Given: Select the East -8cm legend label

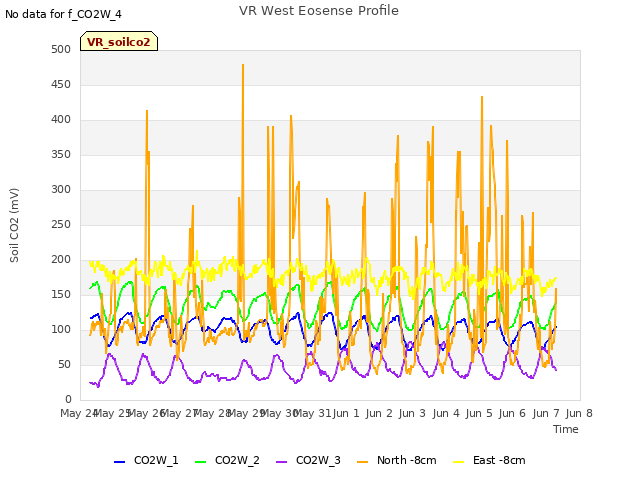Looking at the screenshot, I should (x=499, y=460).
